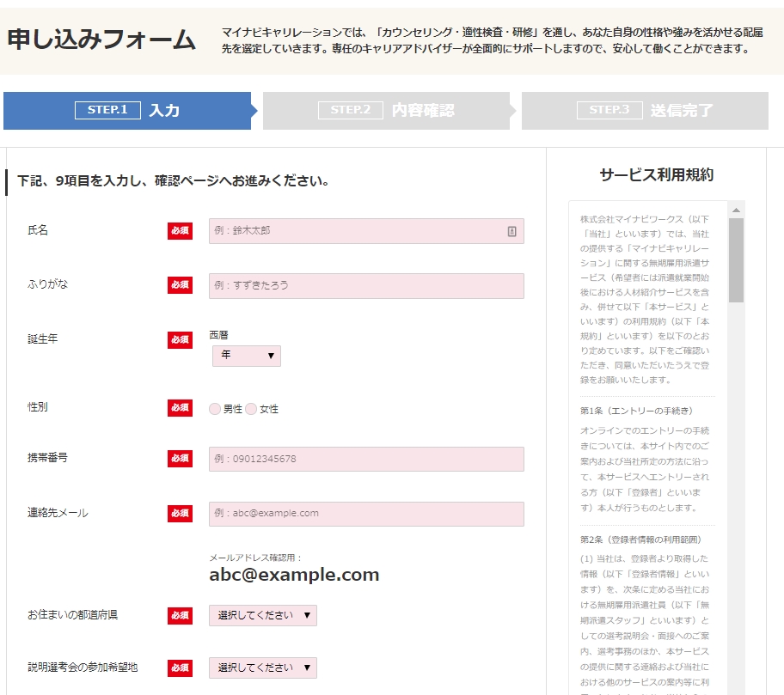Click the 携帯番号 phone number input field

(x=365, y=458)
